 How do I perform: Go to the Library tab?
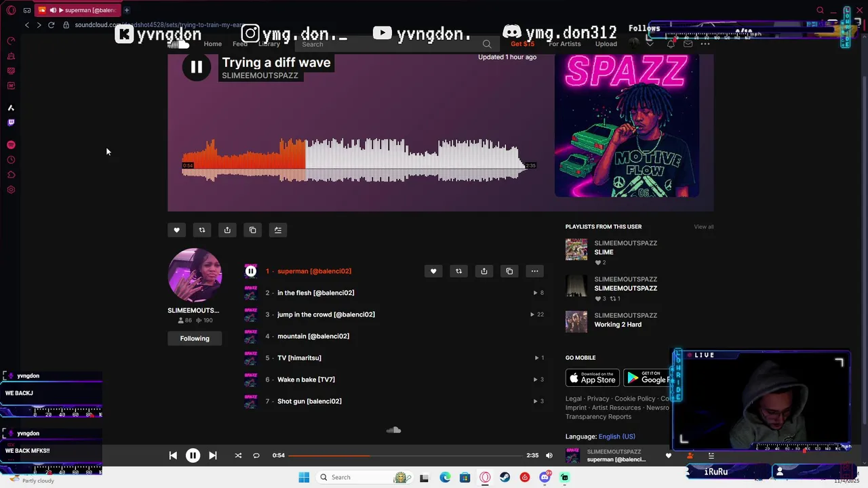click(269, 44)
